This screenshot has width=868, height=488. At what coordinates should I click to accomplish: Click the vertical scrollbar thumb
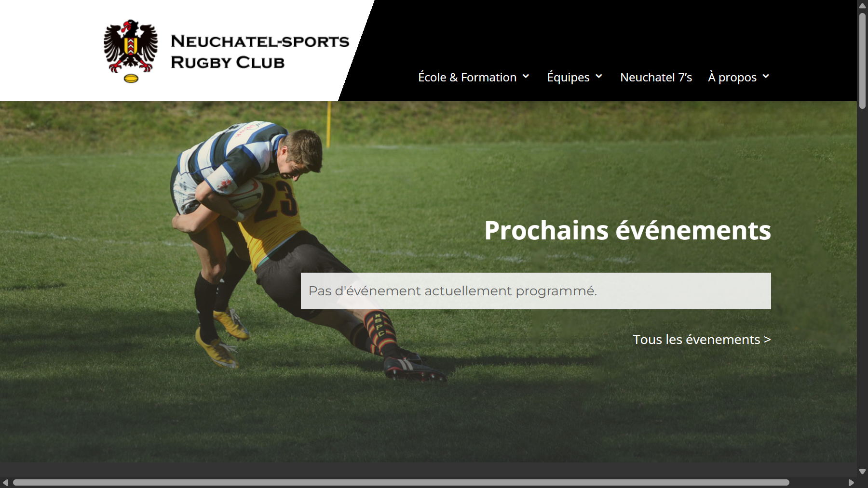pos(862,61)
